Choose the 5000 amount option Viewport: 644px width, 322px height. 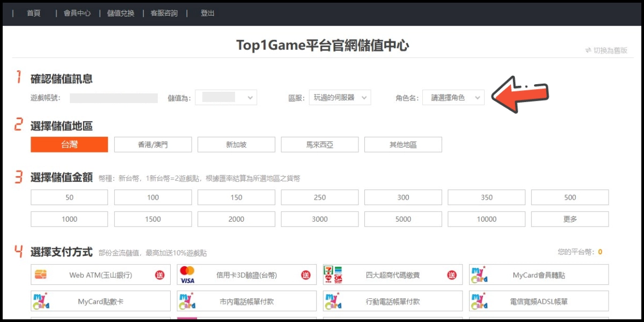[x=403, y=219]
